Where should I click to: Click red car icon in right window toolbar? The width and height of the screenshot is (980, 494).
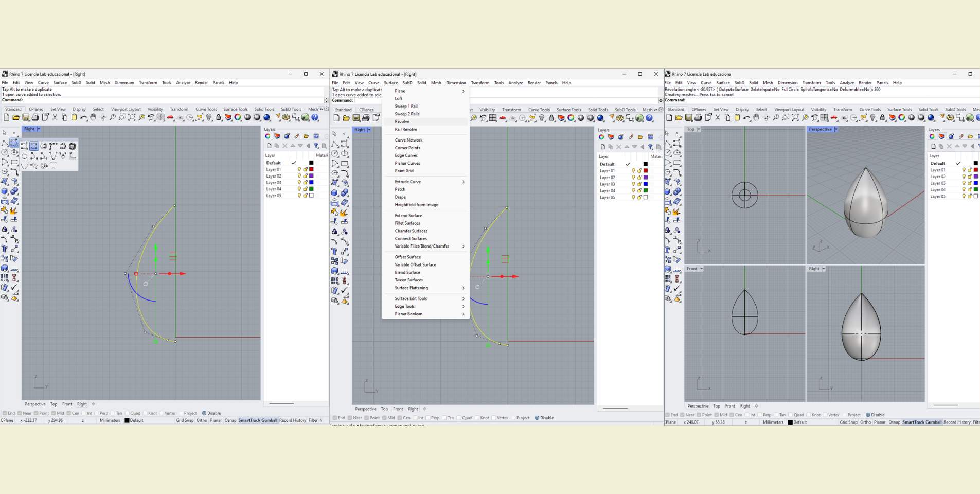coord(833,118)
